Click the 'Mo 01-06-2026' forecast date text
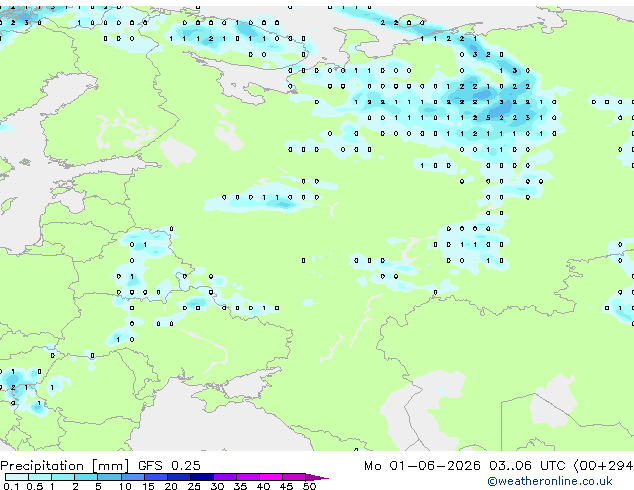 [422, 466]
